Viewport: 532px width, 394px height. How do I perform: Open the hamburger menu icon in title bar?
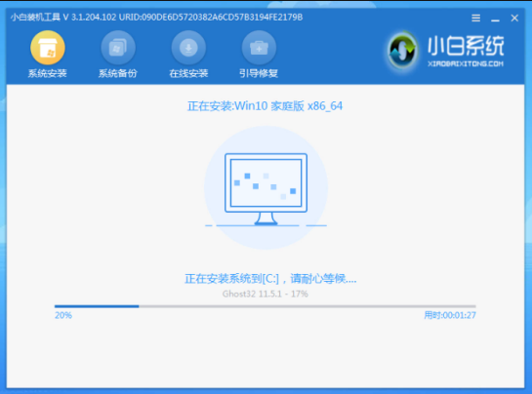click(476, 18)
